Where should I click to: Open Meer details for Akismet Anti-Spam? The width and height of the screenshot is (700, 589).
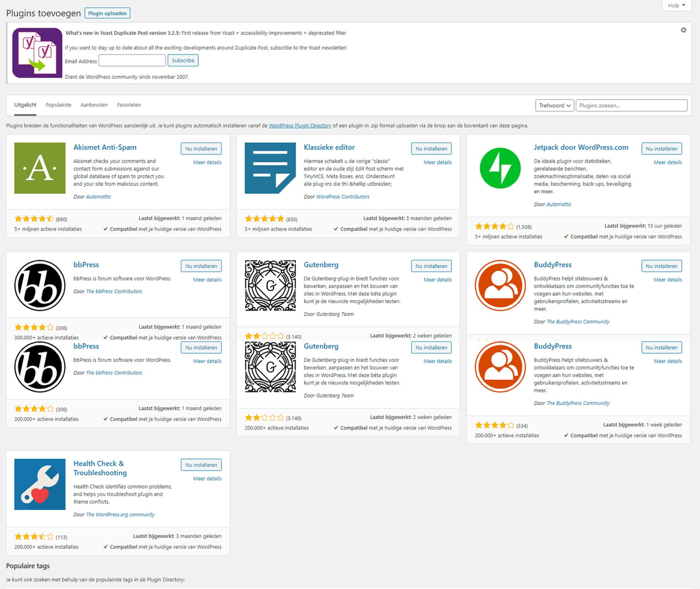207,162
